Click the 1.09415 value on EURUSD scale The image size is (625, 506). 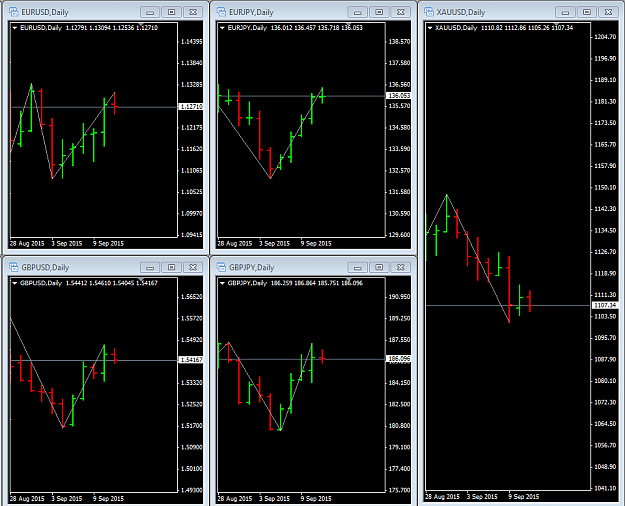click(192, 234)
